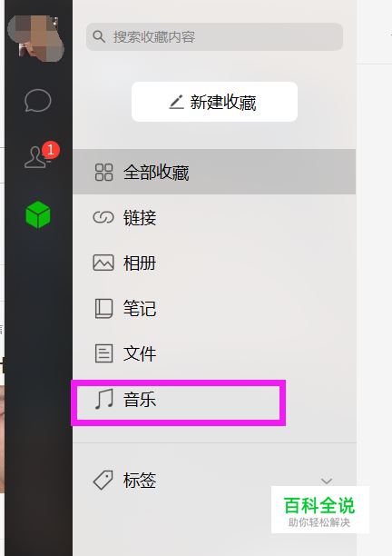Expand the 标签 section chevron
This screenshot has height=556, width=392.
(327, 481)
